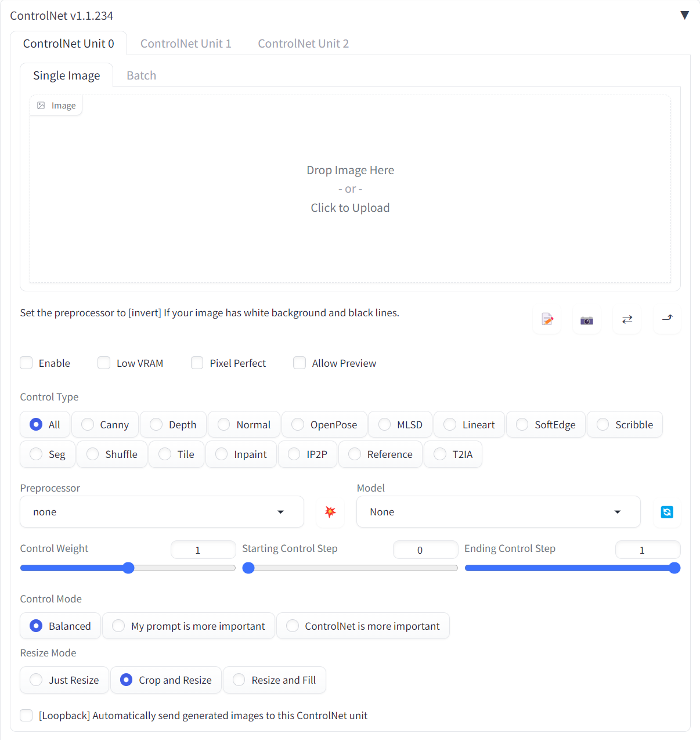The height and width of the screenshot is (740, 700).
Task: Select Lineart control type
Action: [470, 424]
